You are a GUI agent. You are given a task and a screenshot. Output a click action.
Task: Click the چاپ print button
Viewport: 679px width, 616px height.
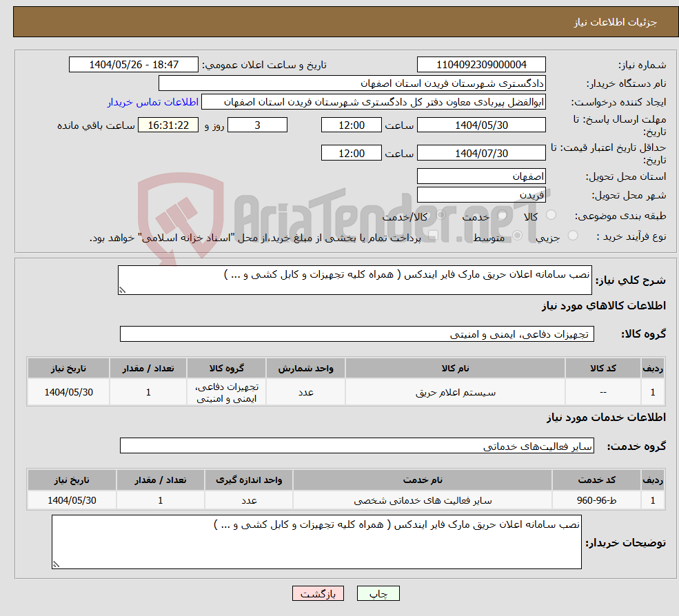[378, 593]
